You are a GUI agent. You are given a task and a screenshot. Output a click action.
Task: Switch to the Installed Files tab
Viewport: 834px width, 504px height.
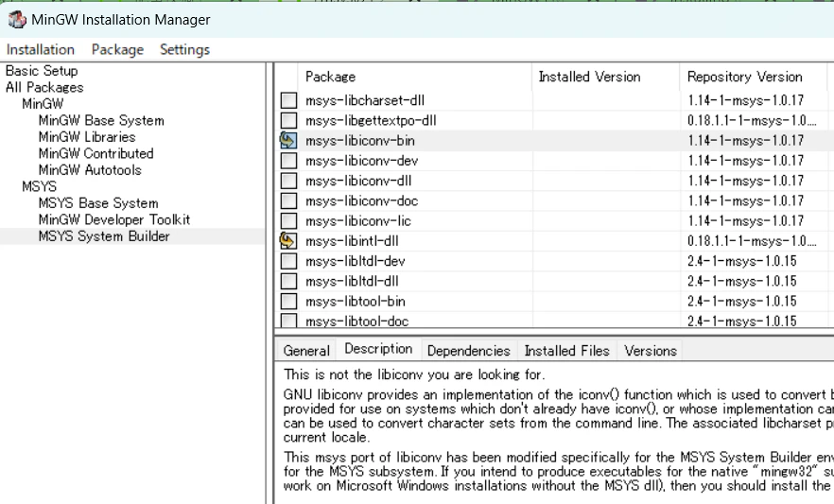pos(567,351)
